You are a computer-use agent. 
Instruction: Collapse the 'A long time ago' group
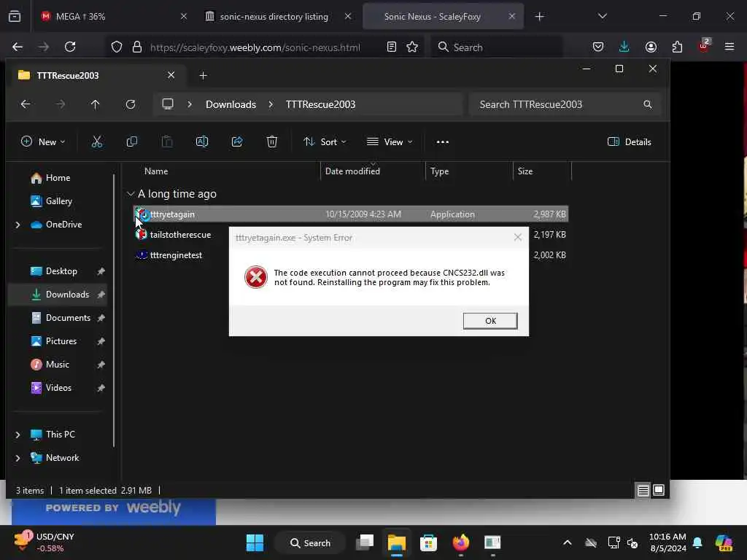[130, 194]
